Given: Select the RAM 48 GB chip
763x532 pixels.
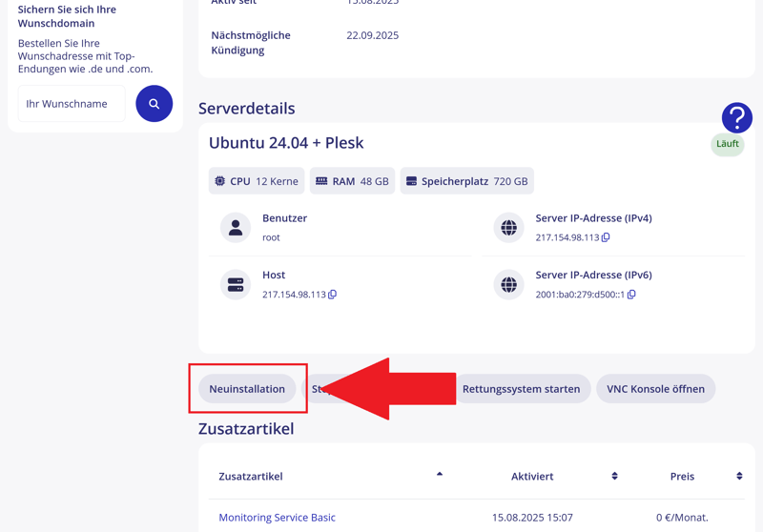Looking at the screenshot, I should coord(352,181).
